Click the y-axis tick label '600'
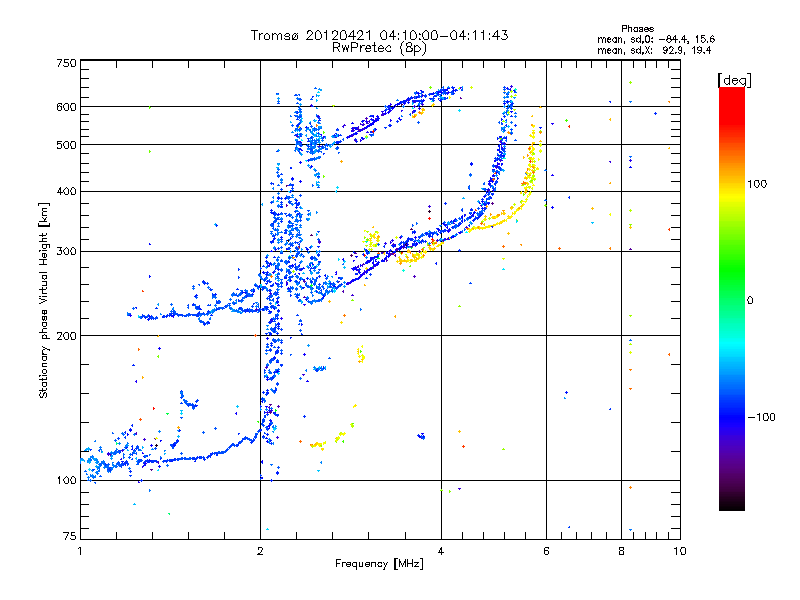 [66, 107]
